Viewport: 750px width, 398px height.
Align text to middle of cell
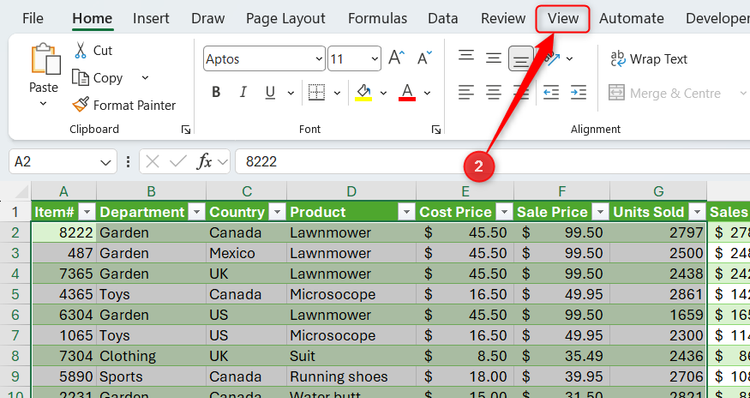click(x=493, y=58)
